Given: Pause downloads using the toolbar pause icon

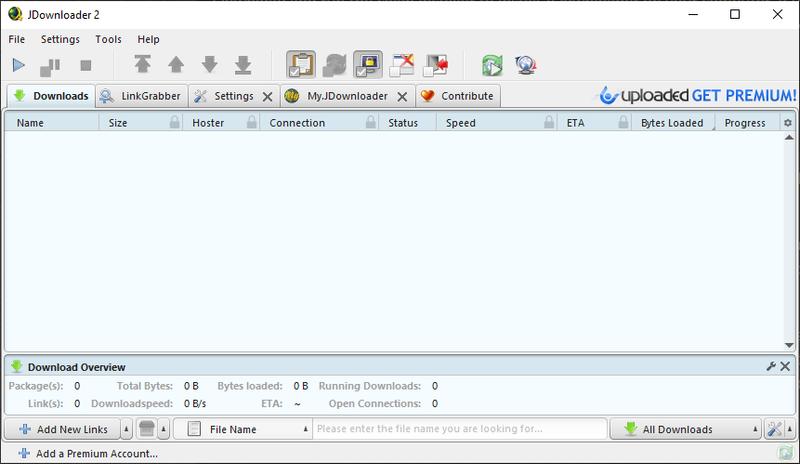Looking at the screenshot, I should (50, 66).
